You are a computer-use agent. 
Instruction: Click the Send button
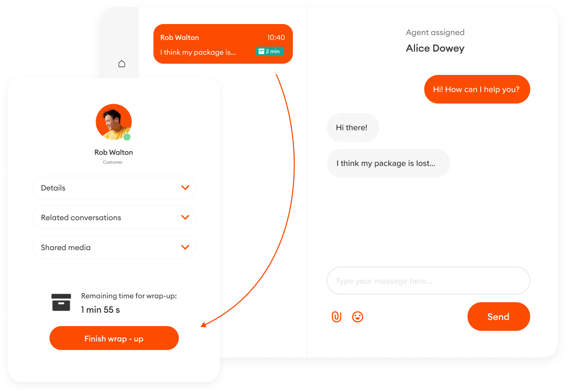pos(499,317)
